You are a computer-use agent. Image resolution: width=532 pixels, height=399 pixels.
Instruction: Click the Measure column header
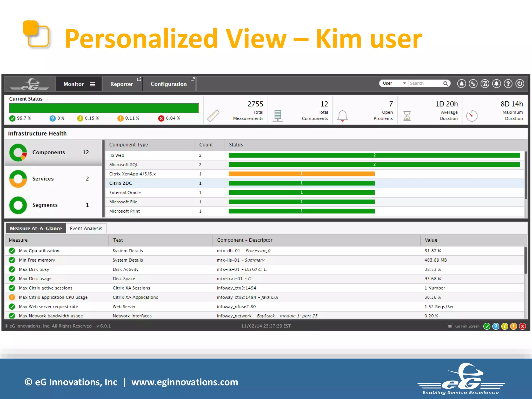click(x=57, y=240)
